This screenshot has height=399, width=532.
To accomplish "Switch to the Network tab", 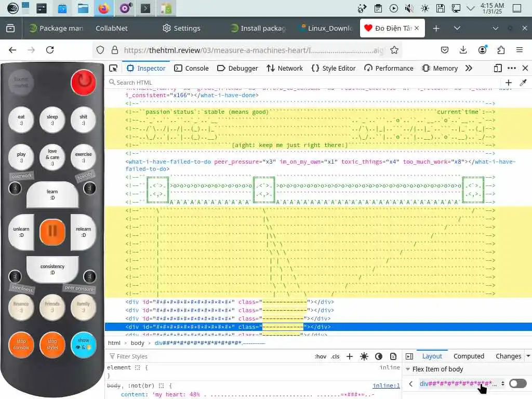I will (285, 68).
